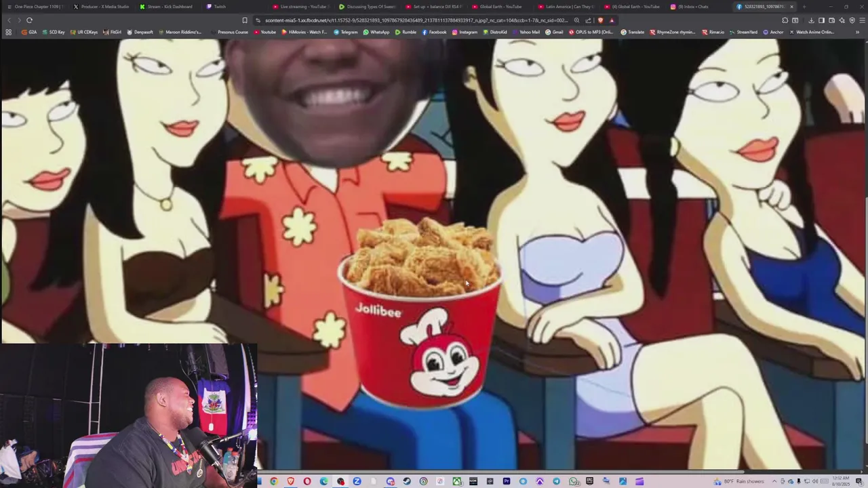Open the HiMovies bookmark
This screenshot has width=868, height=488.
coord(304,32)
